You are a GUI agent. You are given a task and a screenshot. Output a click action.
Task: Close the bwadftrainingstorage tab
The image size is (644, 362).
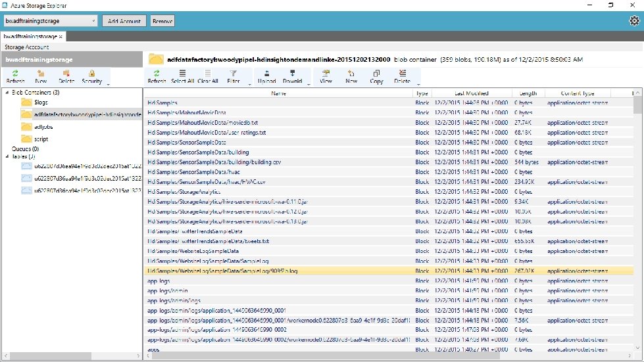coord(61,37)
